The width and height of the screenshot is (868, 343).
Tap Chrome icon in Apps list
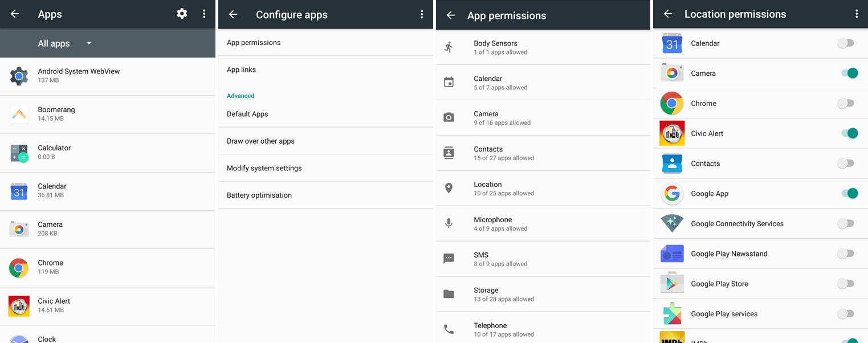(x=19, y=267)
